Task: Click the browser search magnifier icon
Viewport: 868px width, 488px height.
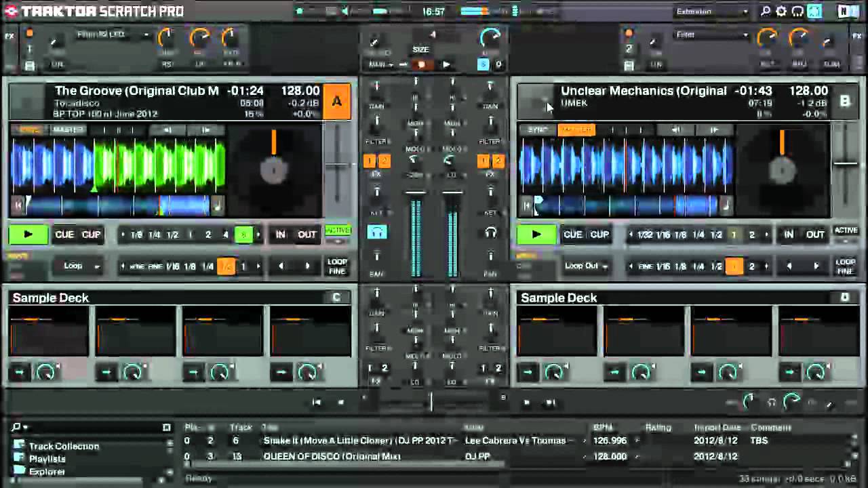Action: click(x=16, y=428)
